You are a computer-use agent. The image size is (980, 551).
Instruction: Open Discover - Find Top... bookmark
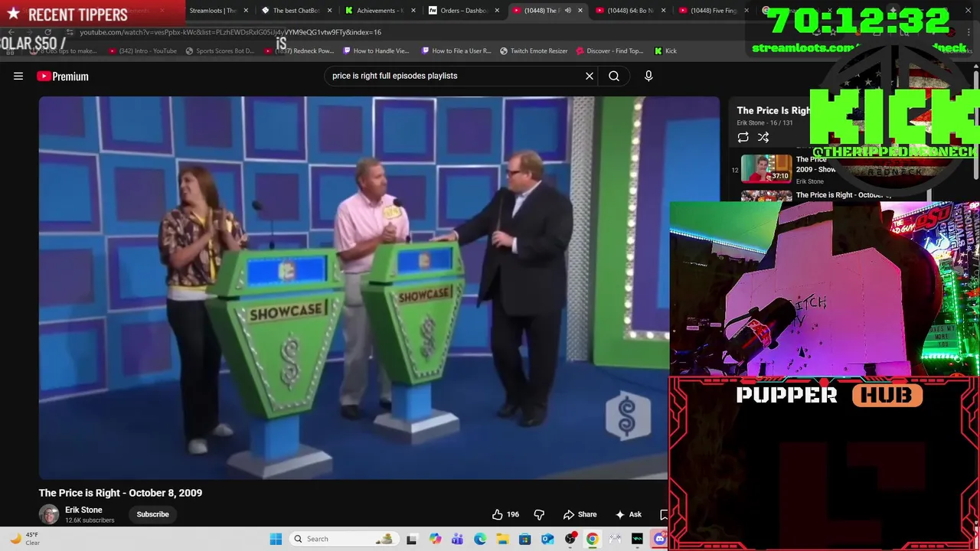[609, 51]
